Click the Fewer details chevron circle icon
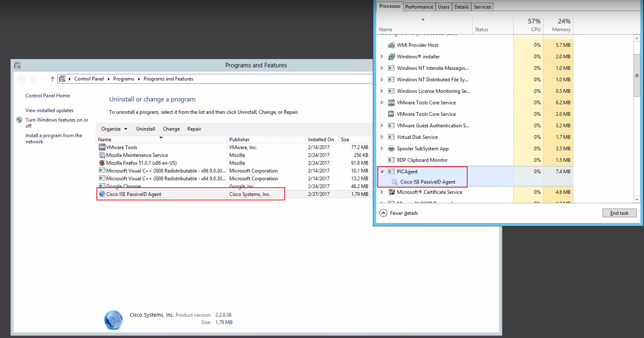 (383, 213)
